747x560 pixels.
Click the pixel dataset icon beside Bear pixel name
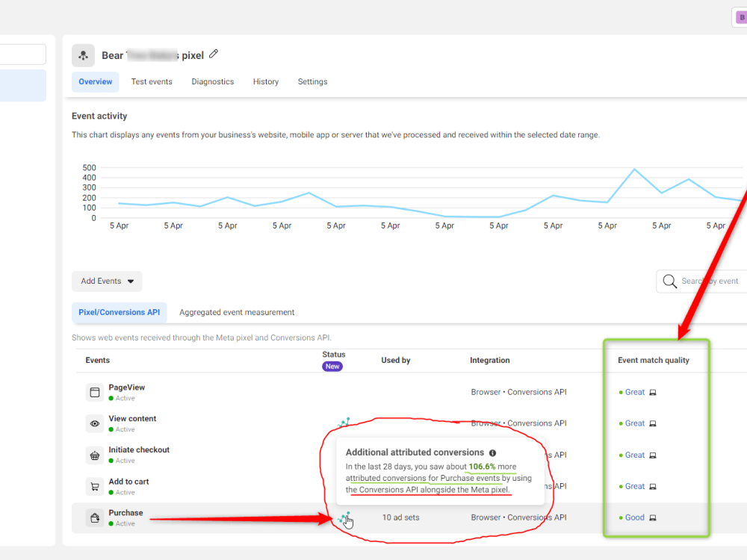84,56
